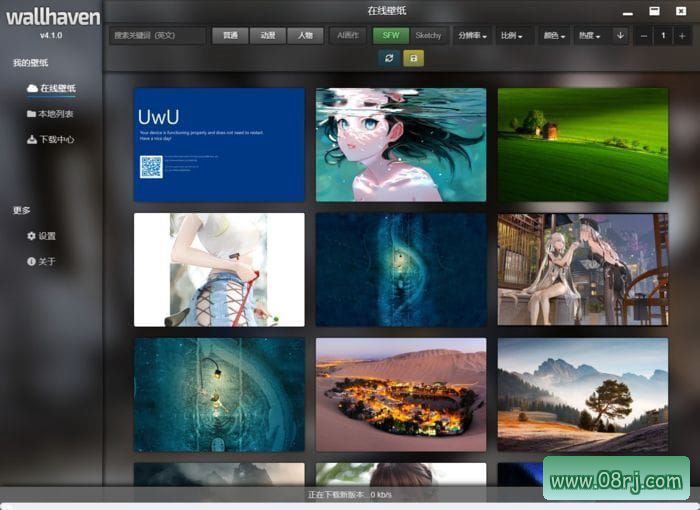Open 关于 about page in sidebar
Viewport: 700px width, 510px height.
[x=42, y=261]
